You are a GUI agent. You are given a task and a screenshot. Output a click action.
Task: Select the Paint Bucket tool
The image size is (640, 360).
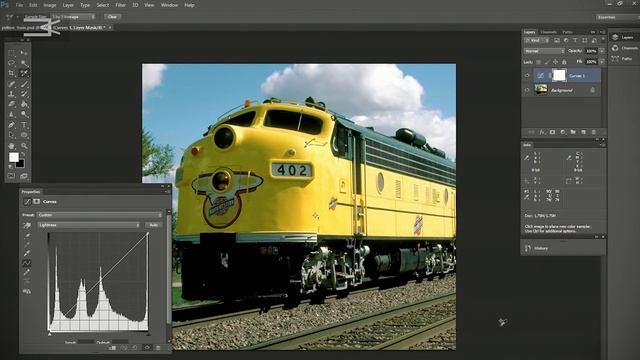(24, 104)
